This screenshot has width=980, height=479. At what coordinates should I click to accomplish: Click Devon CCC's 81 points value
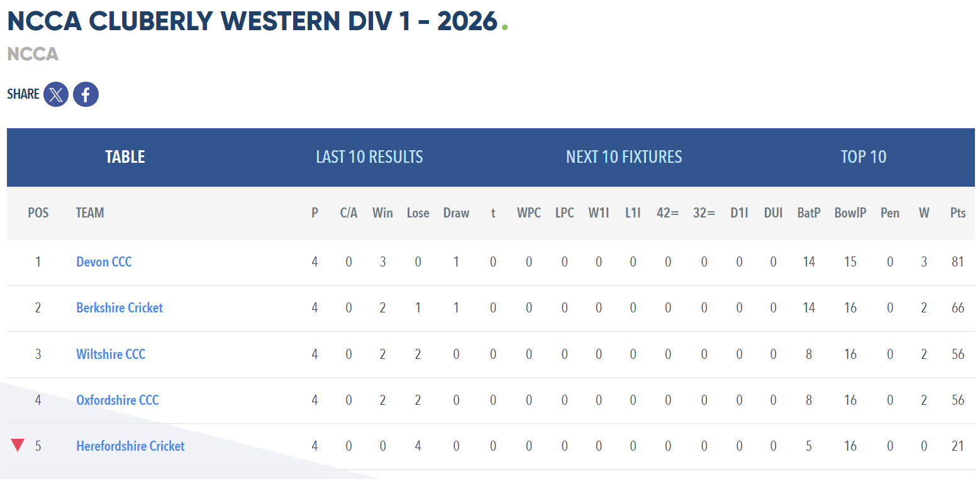coord(958,262)
